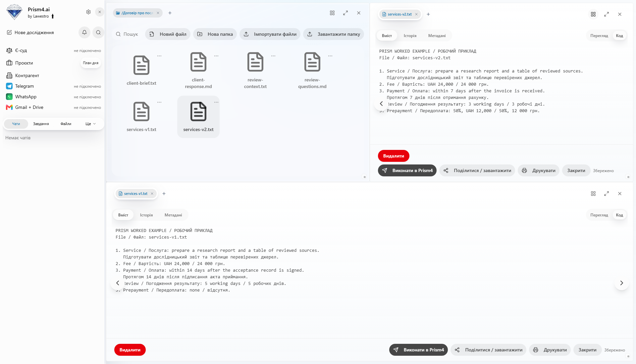636x364 pixels.
Task: Click the sidebar search magnifier icon
Action: (x=98, y=32)
